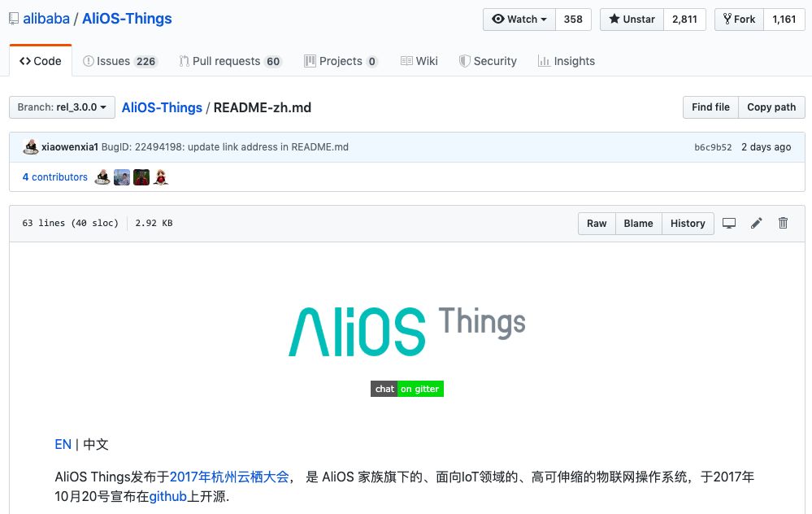
Task: Open the alibaba owner link
Action: click(x=46, y=19)
